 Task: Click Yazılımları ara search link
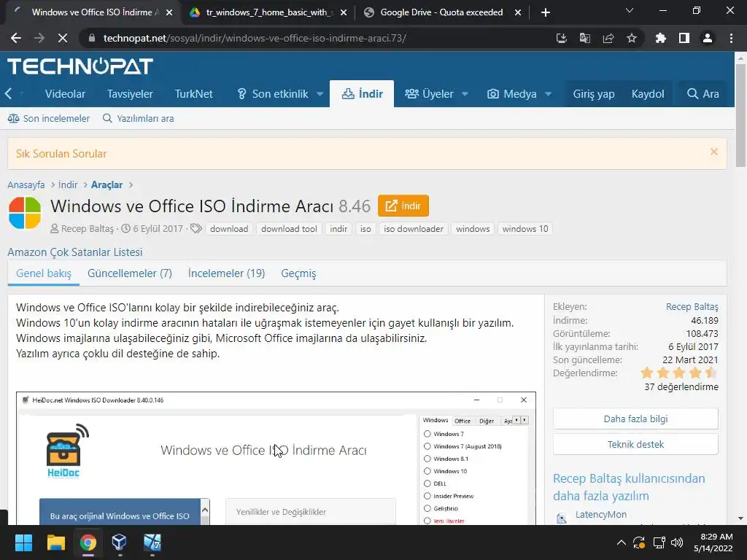pyautogui.click(x=139, y=119)
